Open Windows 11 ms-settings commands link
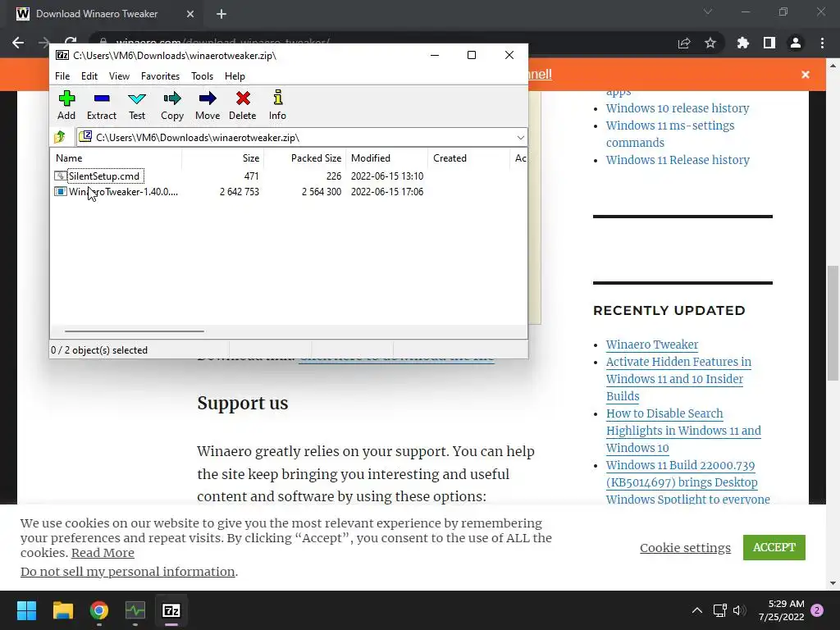 tap(670, 134)
